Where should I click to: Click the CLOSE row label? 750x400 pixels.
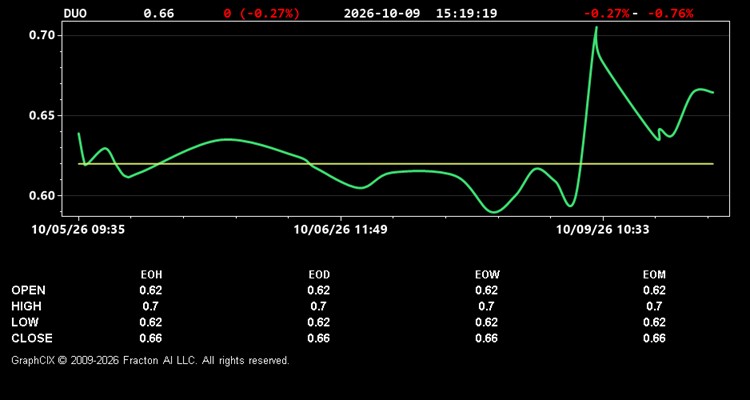click(32, 338)
